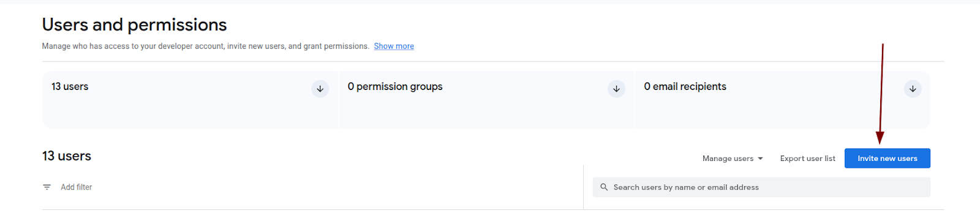Click the caret next to Manage users
Screen dimensions: 980x221
click(x=761, y=159)
